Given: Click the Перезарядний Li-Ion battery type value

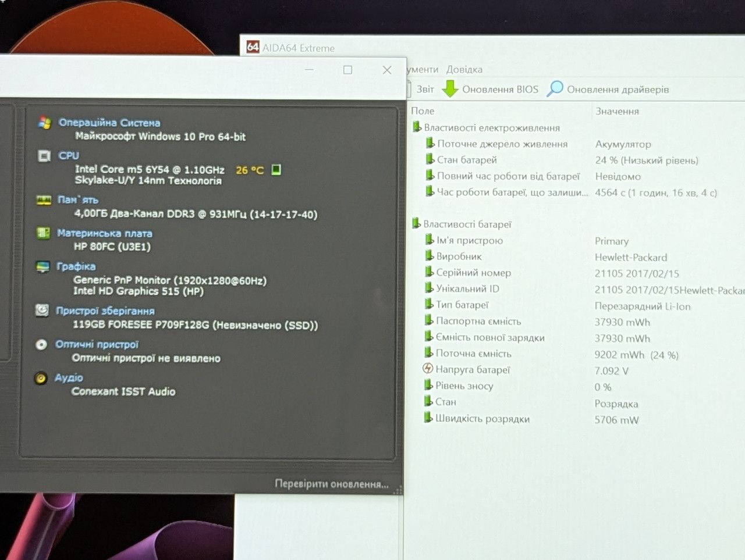Looking at the screenshot, I should point(643,306).
